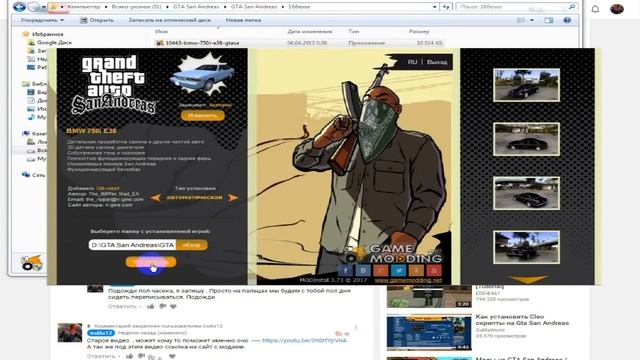The image size is (640, 360).
Task: Click Выход in the installer
Action: coord(437,62)
